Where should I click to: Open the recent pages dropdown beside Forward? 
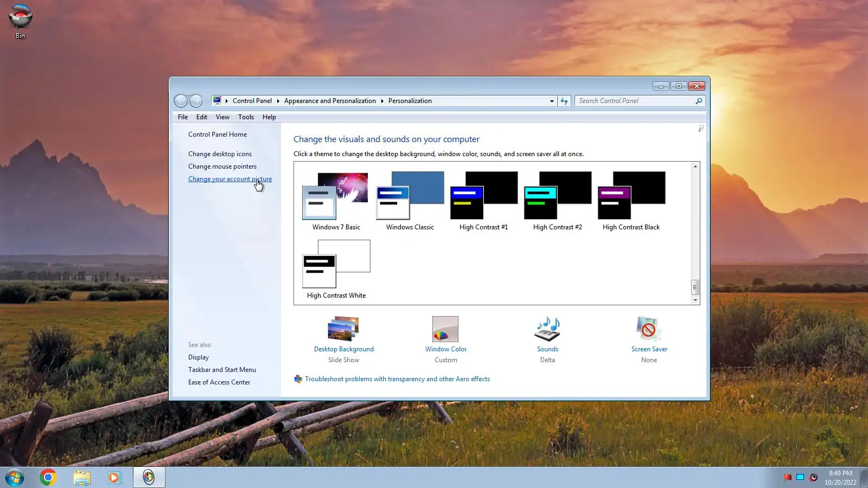coord(207,101)
